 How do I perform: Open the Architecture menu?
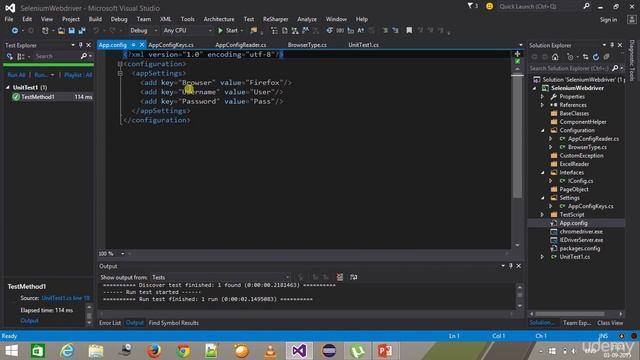point(219,19)
